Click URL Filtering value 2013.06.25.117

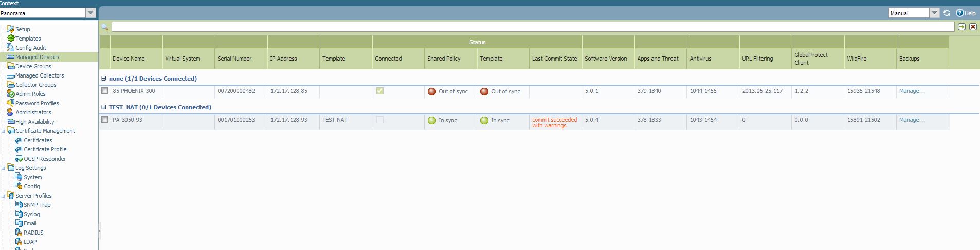(x=762, y=91)
